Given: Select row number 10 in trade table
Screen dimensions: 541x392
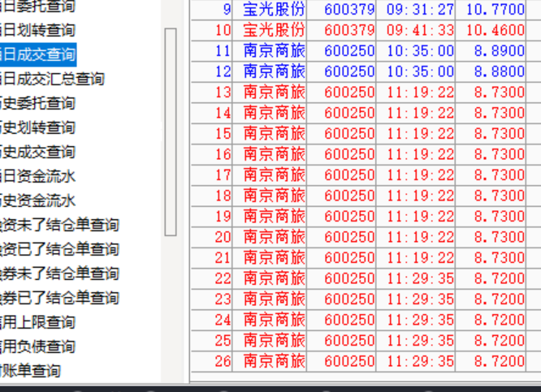Looking at the screenshot, I should click(x=223, y=30).
